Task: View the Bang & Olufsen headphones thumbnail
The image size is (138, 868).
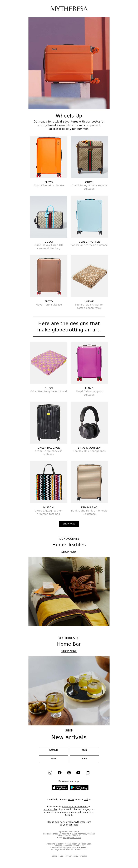Action: click(x=89, y=423)
